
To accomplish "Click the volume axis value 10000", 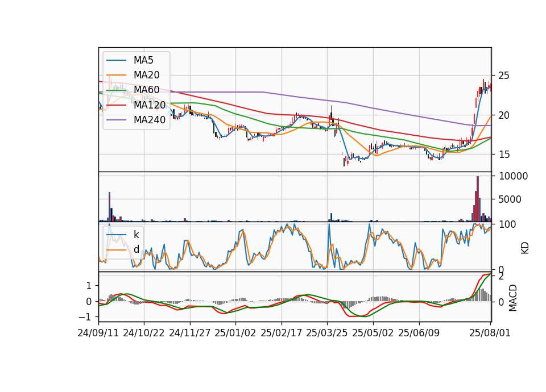I will point(513,176).
